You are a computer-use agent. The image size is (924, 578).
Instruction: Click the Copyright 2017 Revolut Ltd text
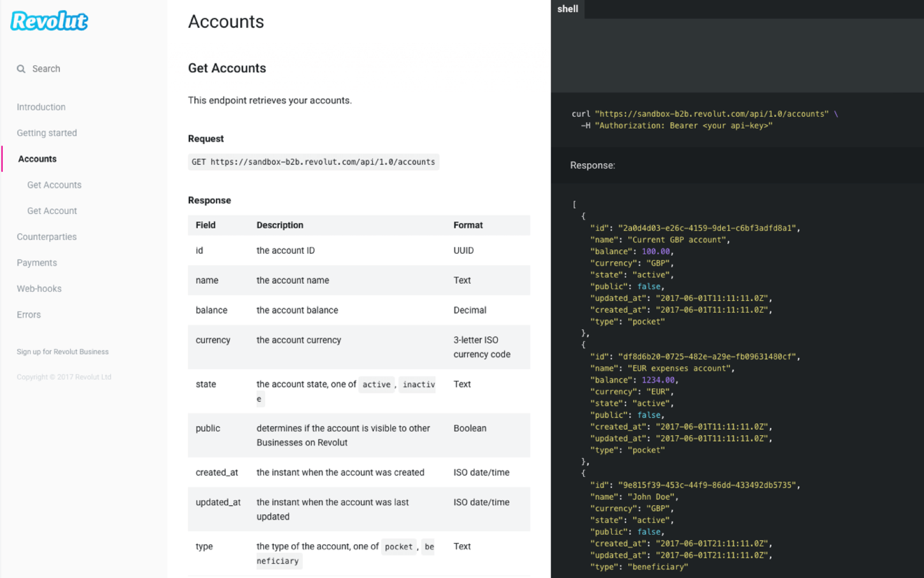pyautogui.click(x=64, y=377)
